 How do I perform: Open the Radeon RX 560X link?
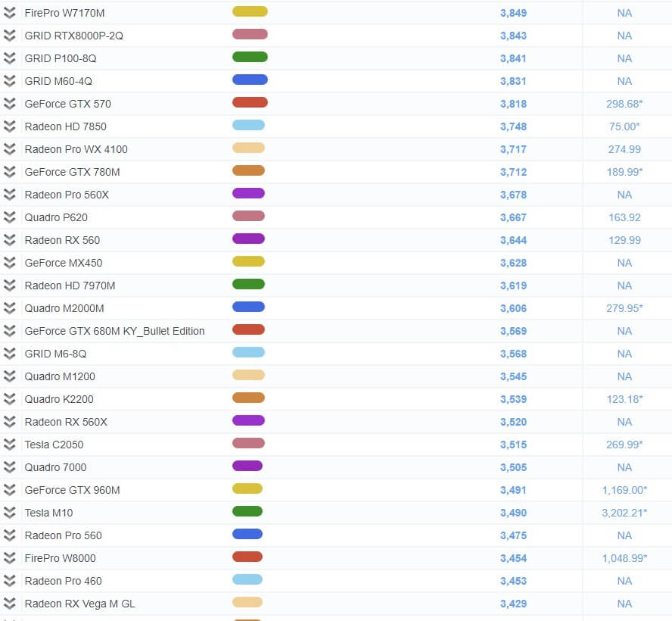(66, 422)
